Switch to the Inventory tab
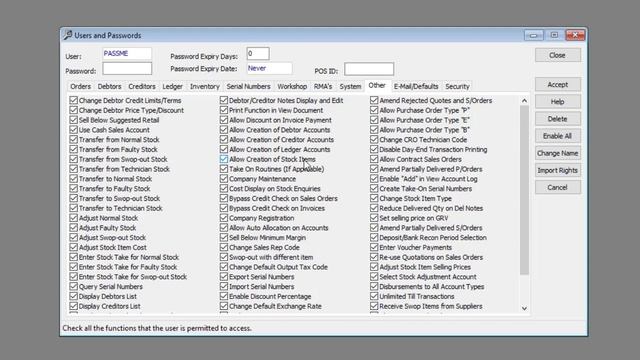This screenshot has width=640, height=360. coord(204,87)
